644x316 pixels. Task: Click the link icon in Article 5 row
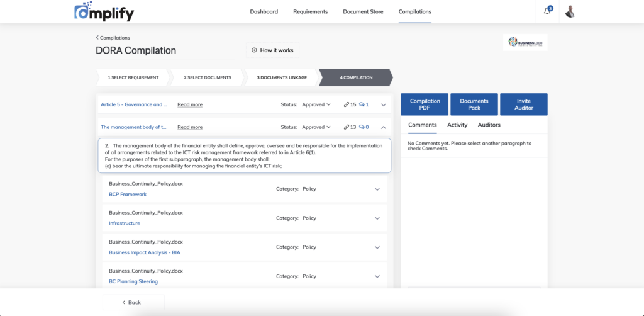point(347,104)
